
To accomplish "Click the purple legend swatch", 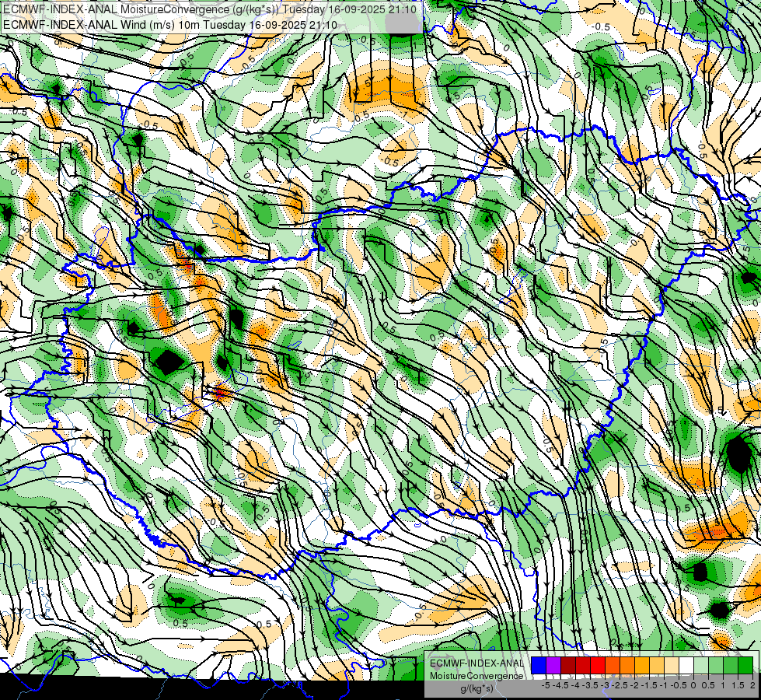I will 553,665.
